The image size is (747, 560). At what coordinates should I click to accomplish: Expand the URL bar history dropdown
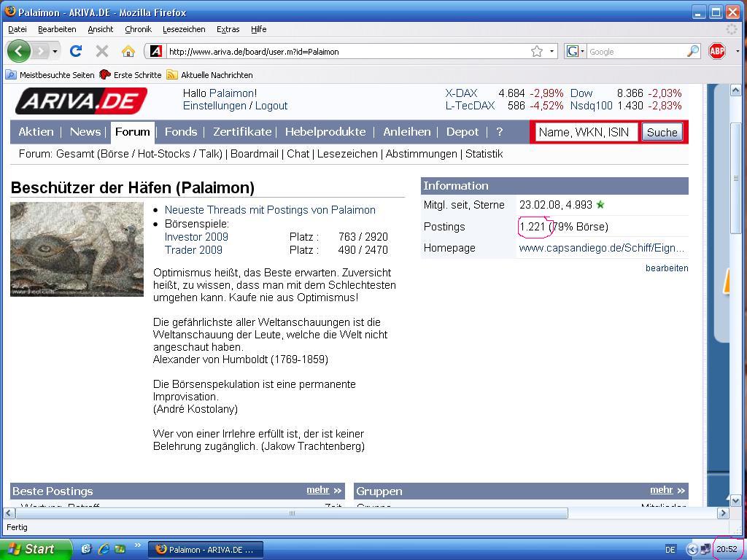tap(552, 51)
